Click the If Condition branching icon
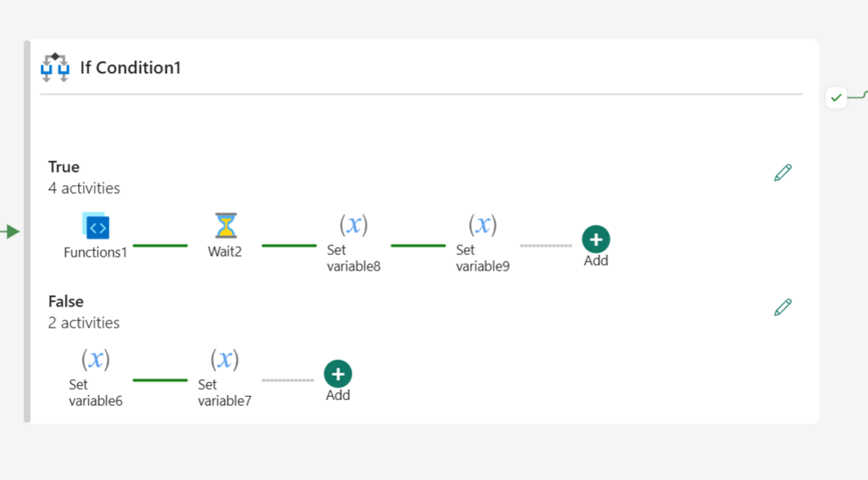 click(55, 68)
